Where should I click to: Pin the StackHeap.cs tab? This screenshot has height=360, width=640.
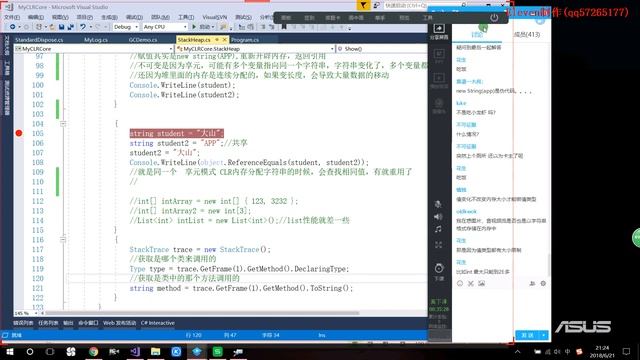click(217, 40)
